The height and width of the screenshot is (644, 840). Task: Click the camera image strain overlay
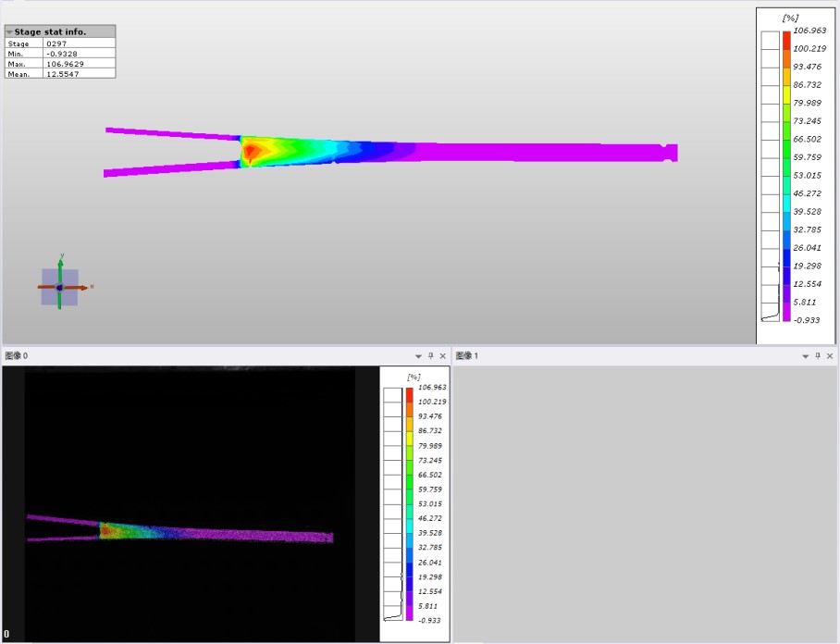pos(185,533)
